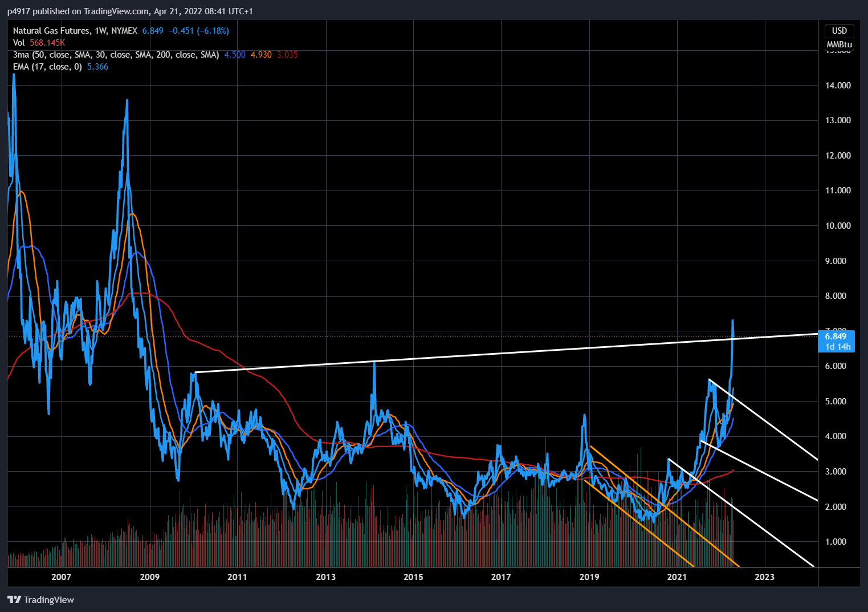Click the -0.451 (-6.18%) price change text
Image resolution: width=868 pixels, height=612 pixels.
click(199, 31)
